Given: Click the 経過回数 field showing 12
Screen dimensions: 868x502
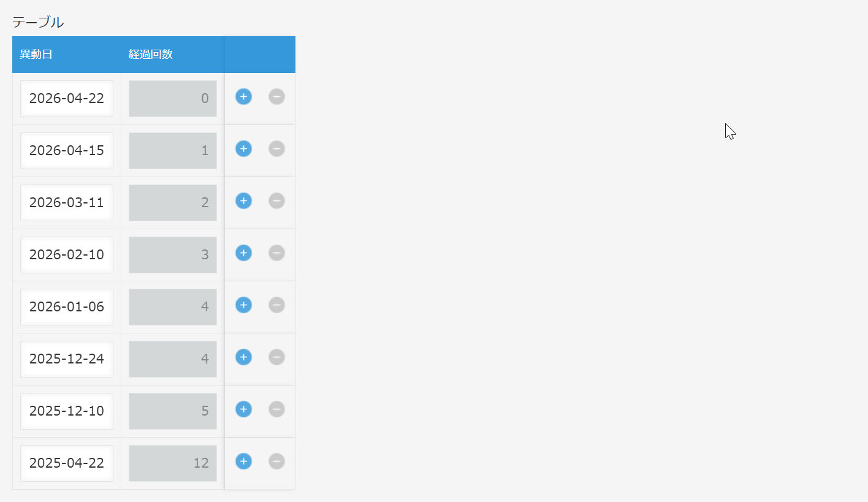Looking at the screenshot, I should 172,463.
